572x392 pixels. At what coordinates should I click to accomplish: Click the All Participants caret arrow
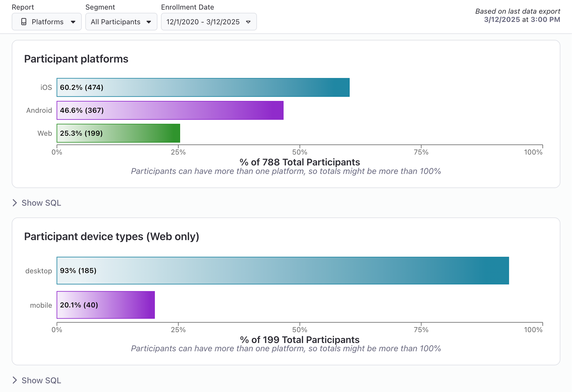(149, 22)
